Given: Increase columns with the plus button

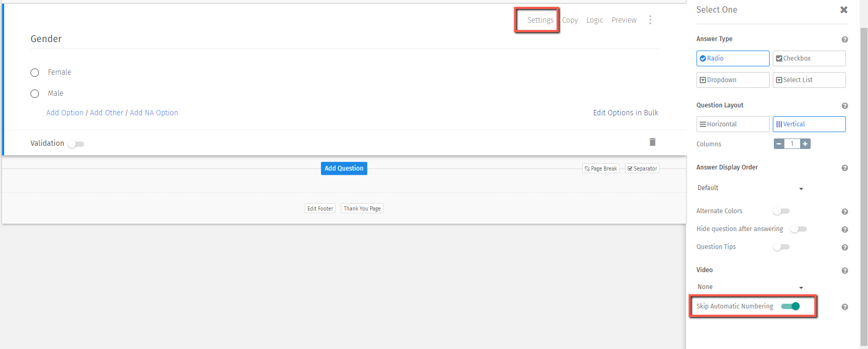Looking at the screenshot, I should [x=805, y=144].
